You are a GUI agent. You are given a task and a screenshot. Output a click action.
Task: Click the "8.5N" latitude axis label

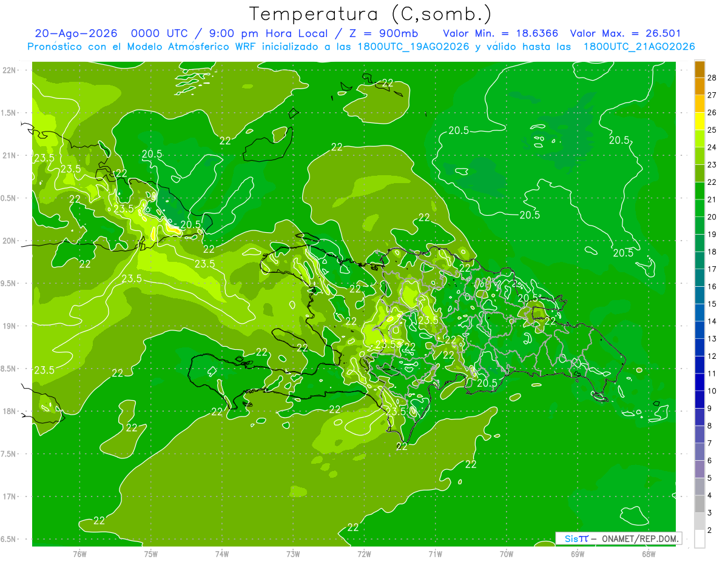pyautogui.click(x=9, y=369)
